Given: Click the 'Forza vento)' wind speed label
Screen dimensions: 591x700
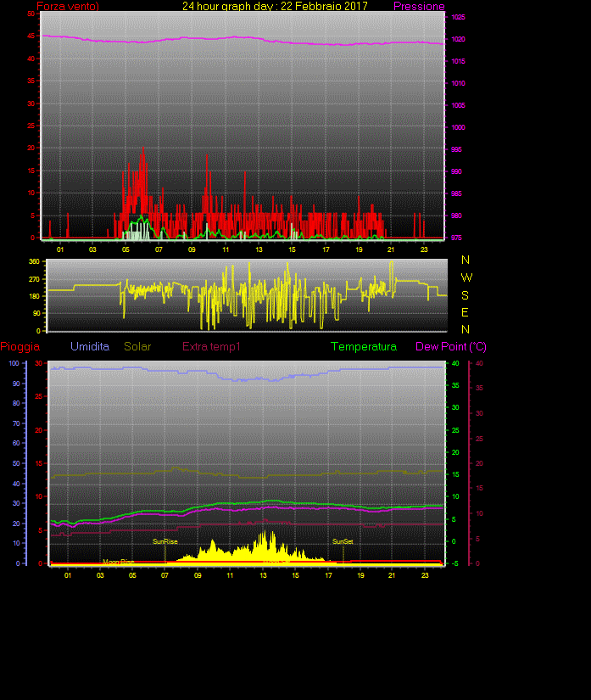Looking at the screenshot, I should [x=68, y=6].
